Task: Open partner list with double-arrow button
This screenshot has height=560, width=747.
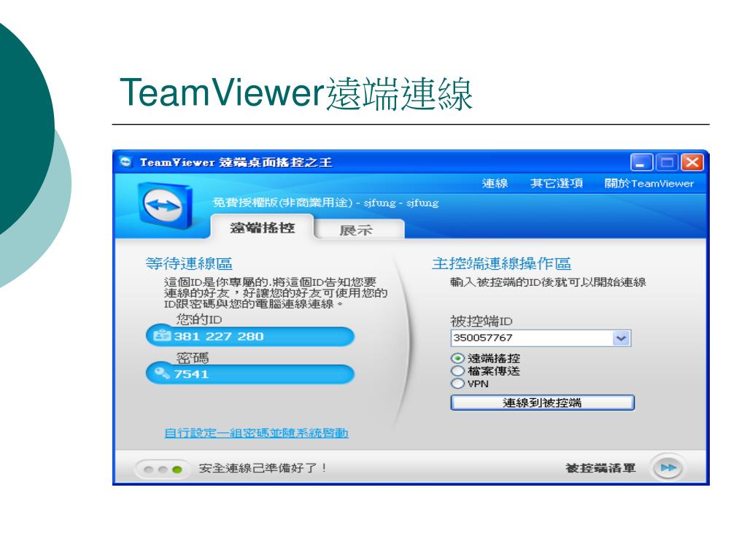Action: (x=667, y=467)
